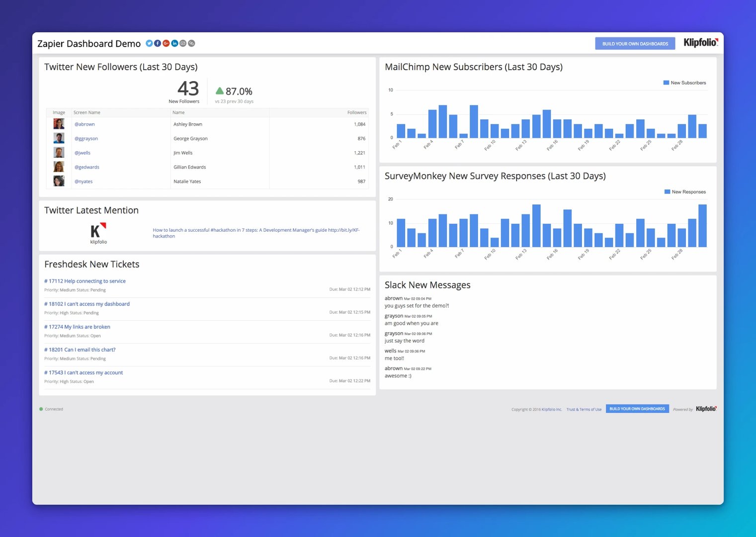Click the MailChimp New Subscribers panel title

474,67
